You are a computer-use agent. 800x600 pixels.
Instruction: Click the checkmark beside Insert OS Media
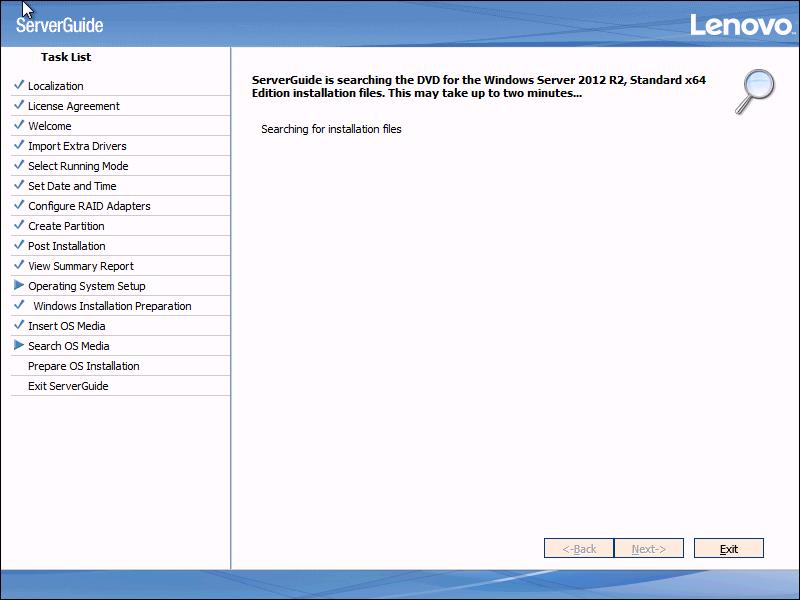pos(19,325)
